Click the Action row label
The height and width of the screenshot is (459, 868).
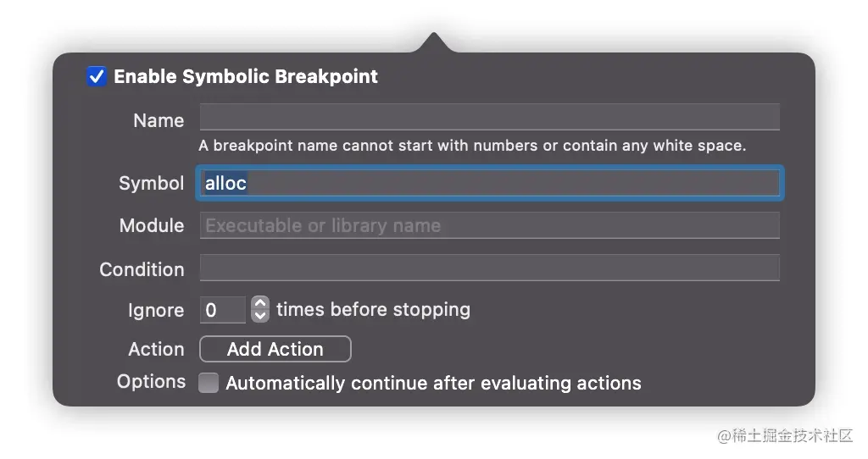coord(156,349)
